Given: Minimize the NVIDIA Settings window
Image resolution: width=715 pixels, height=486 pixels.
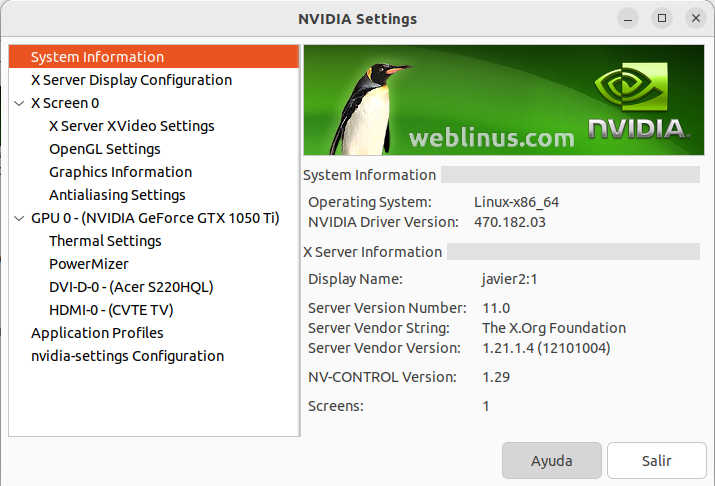Looking at the screenshot, I should [628, 19].
